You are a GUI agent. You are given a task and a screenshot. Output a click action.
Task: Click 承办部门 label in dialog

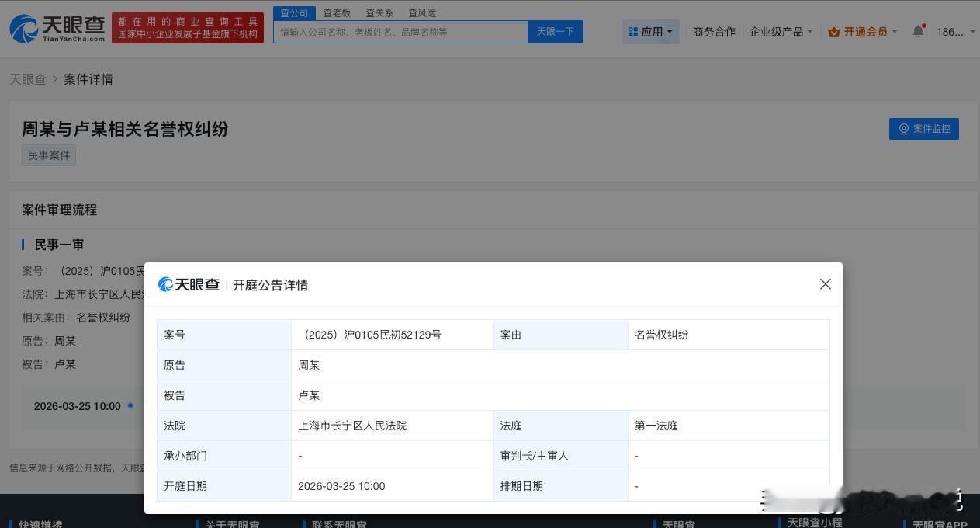(x=185, y=456)
